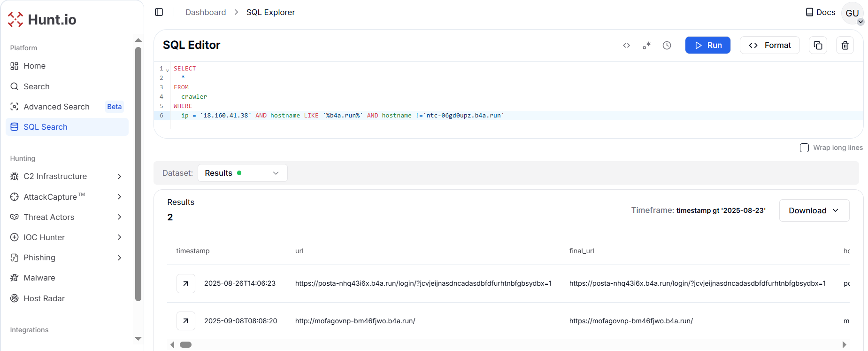Click the regex wildcard icon in editor toolbar
Image resolution: width=868 pixels, height=351 pixels.
click(646, 46)
